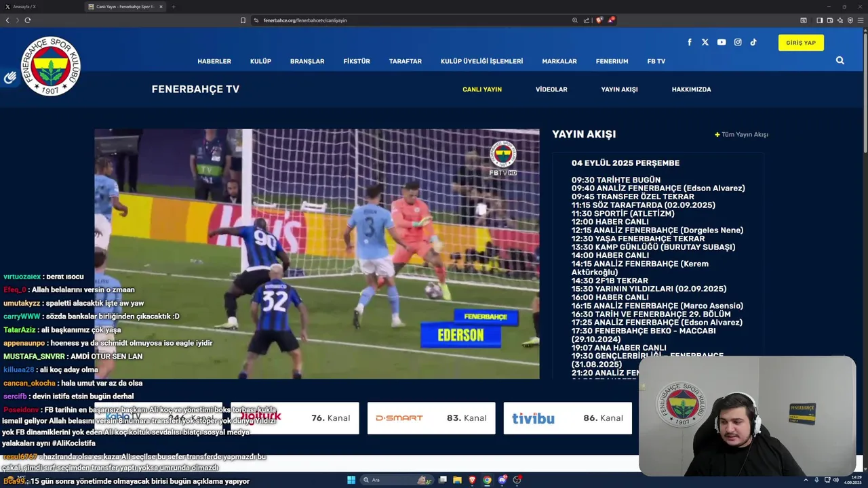The height and width of the screenshot is (488, 868).
Task: Toggle the browser sidebar panel icon
Action: tap(820, 20)
